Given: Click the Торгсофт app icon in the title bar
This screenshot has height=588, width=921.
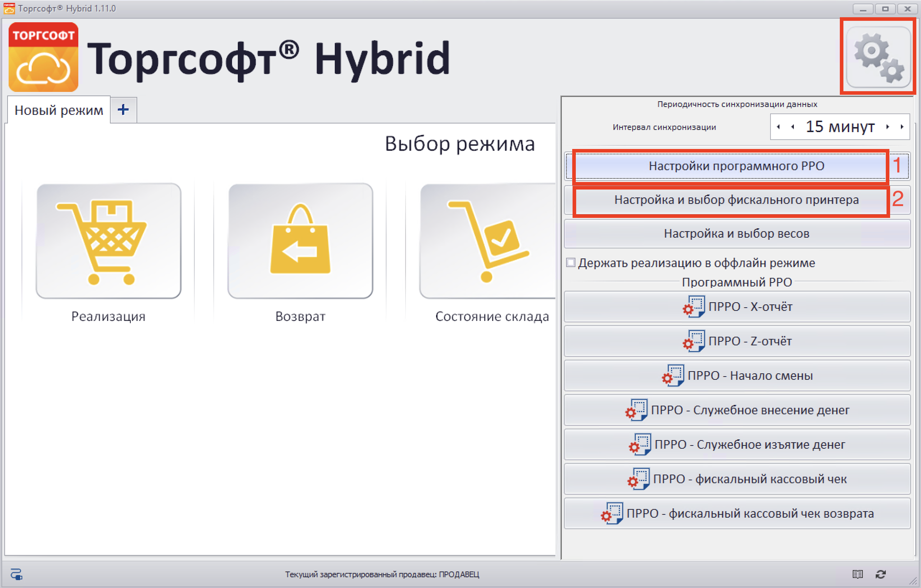Looking at the screenshot, I should (9, 8).
